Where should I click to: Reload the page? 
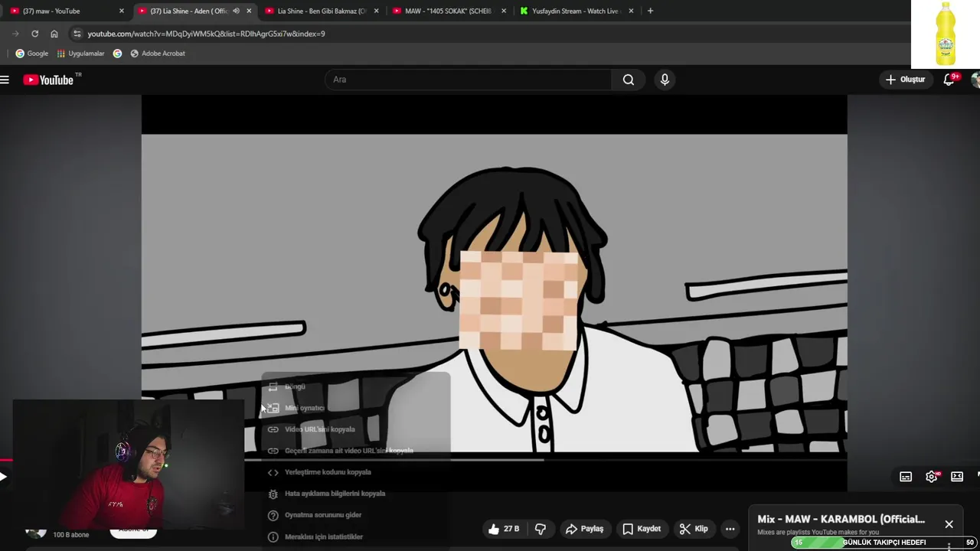[x=34, y=34]
